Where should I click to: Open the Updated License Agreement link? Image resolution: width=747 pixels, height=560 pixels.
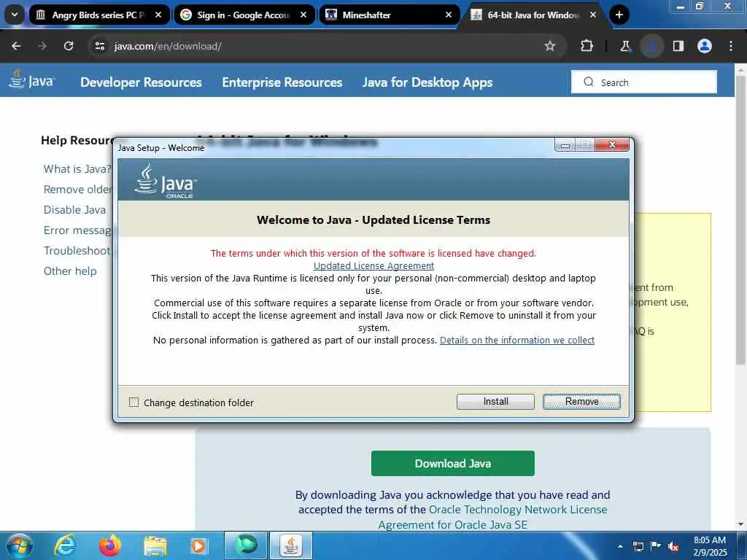click(373, 265)
